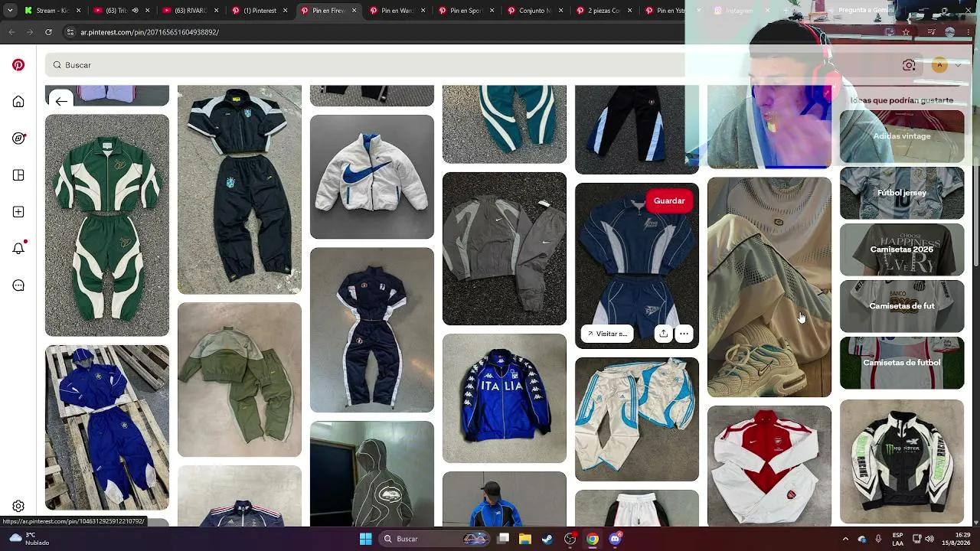Image resolution: width=980 pixels, height=551 pixels.
Task: Save the navy shorts set with Guardar
Action: tap(669, 201)
